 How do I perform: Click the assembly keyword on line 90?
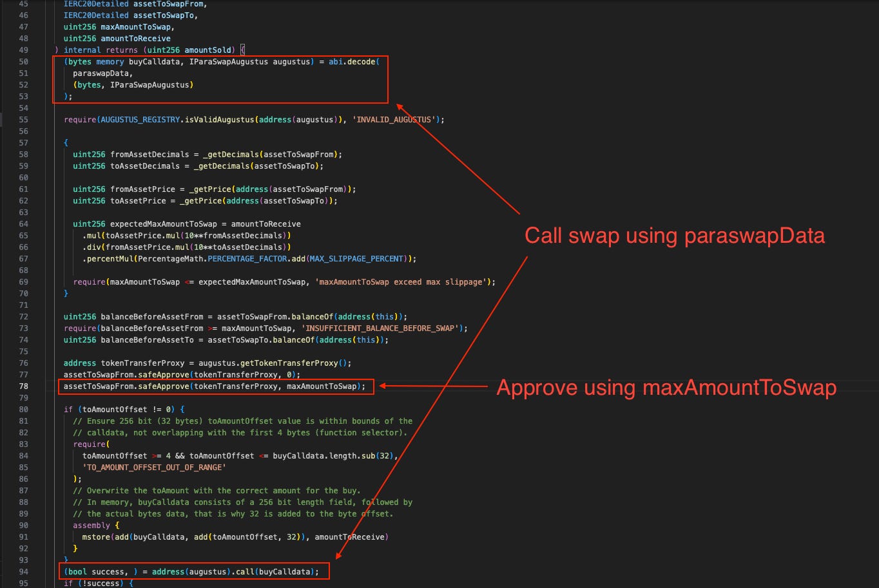pyautogui.click(x=90, y=525)
